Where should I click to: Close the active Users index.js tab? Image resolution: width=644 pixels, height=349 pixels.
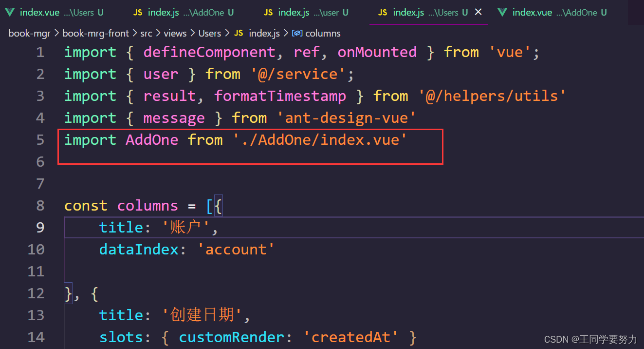tap(478, 12)
